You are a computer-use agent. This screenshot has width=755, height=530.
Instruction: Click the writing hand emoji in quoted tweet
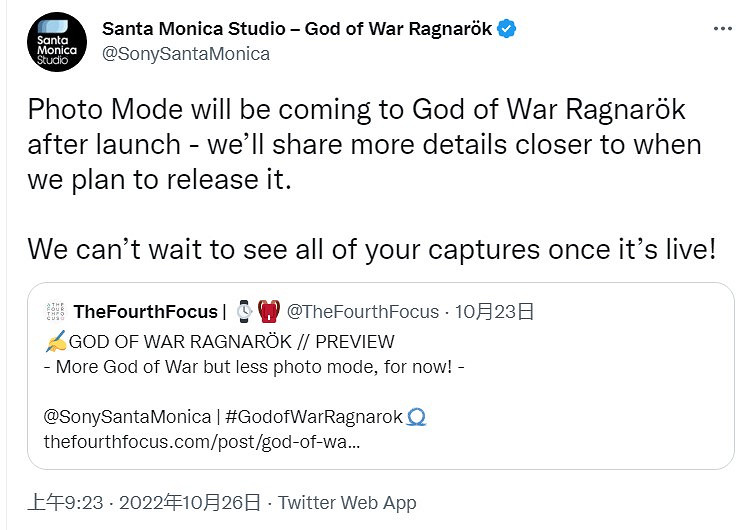(x=56, y=341)
